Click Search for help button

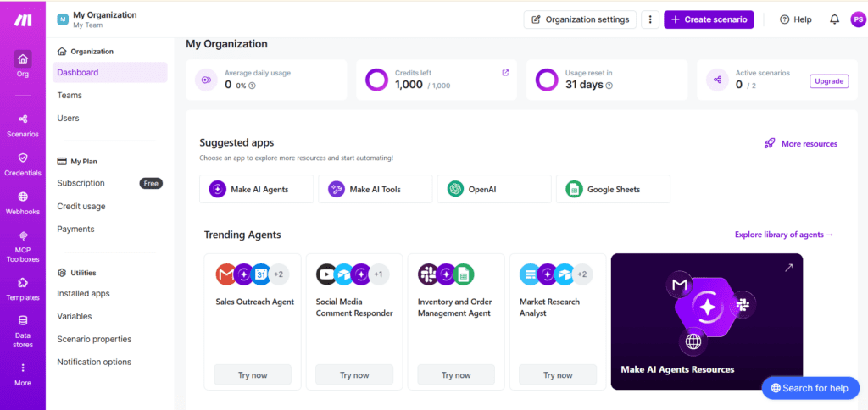810,388
